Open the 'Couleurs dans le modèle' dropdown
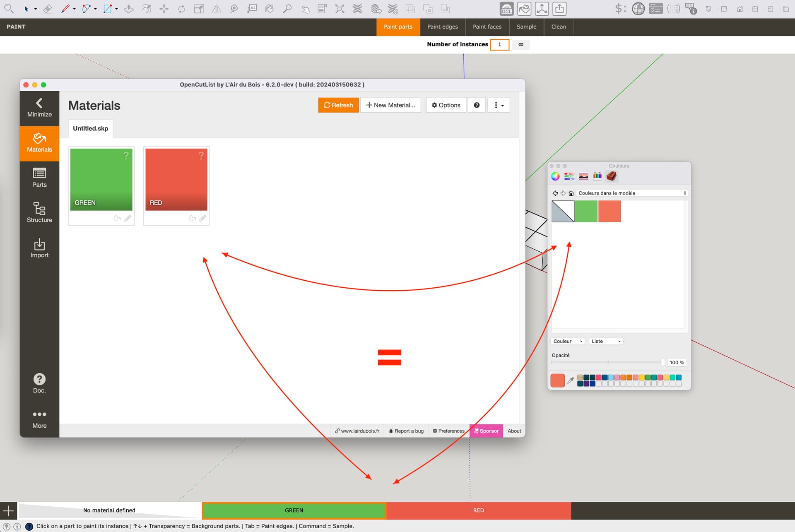The image size is (795, 532). (x=631, y=193)
